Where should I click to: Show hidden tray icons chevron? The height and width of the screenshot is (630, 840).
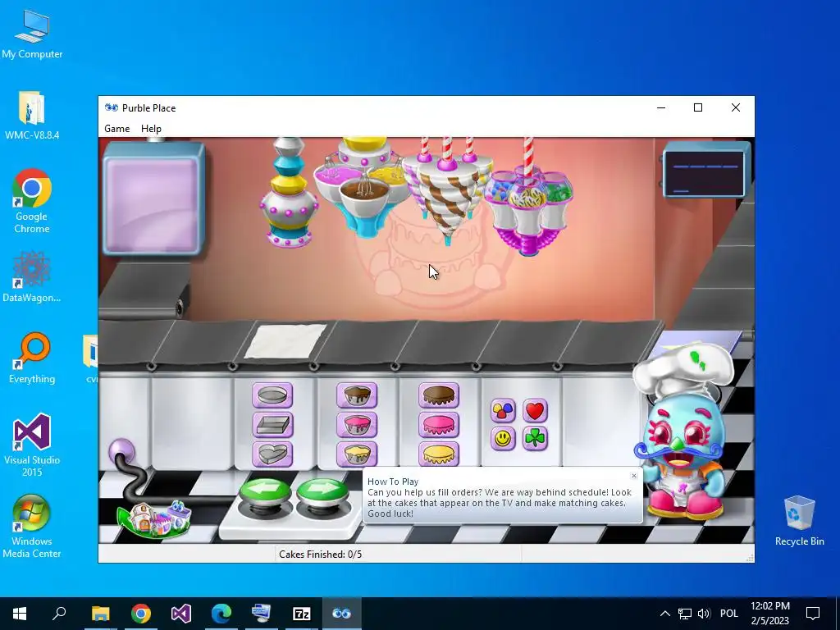tap(664, 614)
